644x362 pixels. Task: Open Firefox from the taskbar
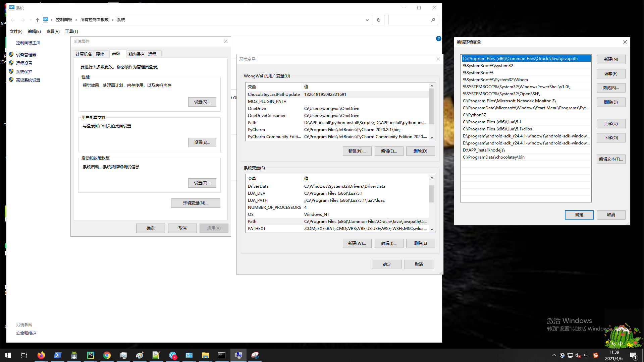click(41, 355)
